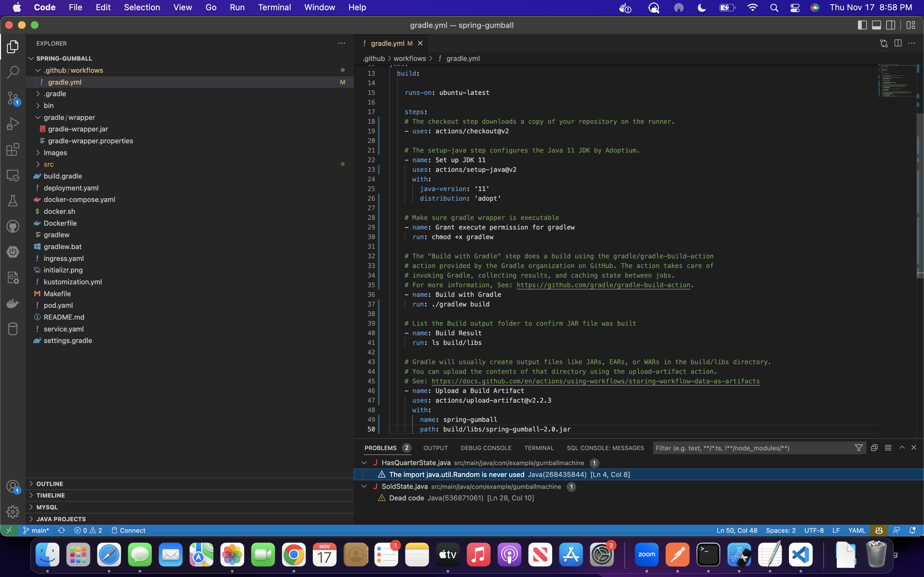The height and width of the screenshot is (577, 924).
Task: Switch to the TERMINAL tab
Action: pos(538,448)
